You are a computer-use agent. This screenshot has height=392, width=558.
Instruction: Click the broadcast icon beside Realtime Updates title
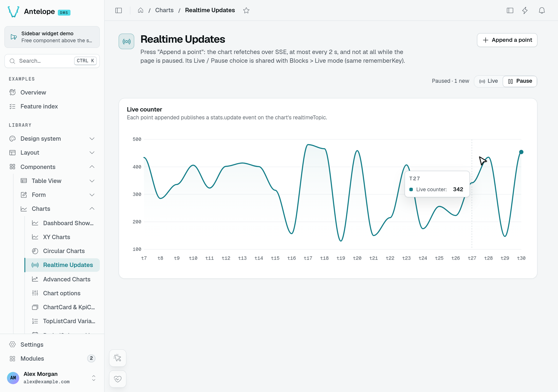[x=126, y=42]
